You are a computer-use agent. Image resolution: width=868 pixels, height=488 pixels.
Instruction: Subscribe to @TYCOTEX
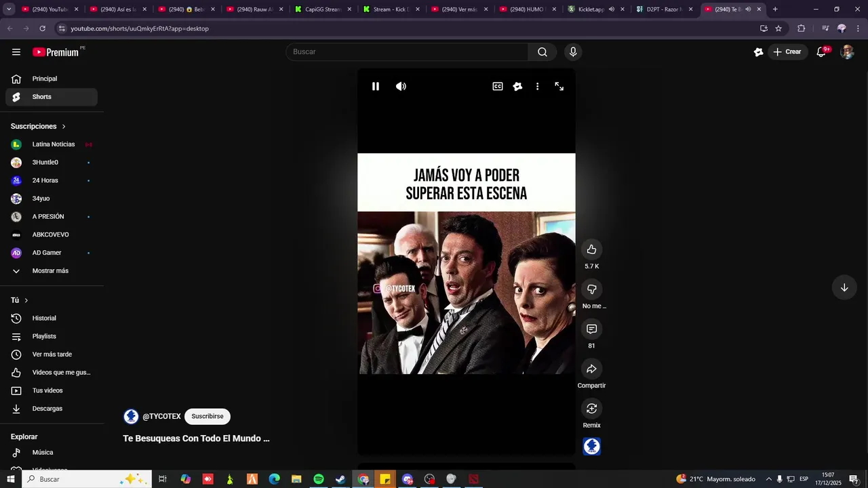(208, 416)
